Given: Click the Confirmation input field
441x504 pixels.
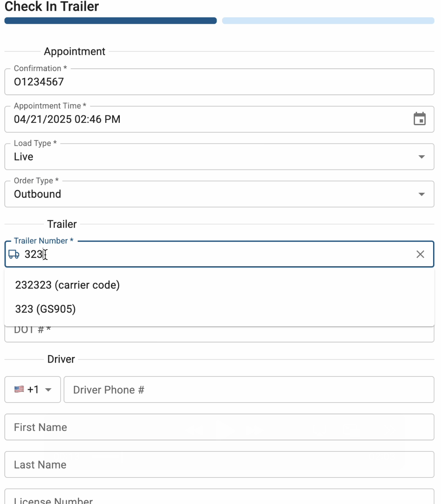Looking at the screenshot, I should pyautogui.click(x=219, y=82).
